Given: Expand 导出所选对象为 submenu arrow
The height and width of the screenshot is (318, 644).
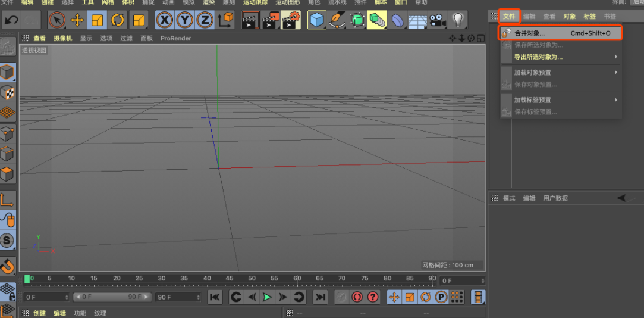Looking at the screenshot, I should click(616, 57).
